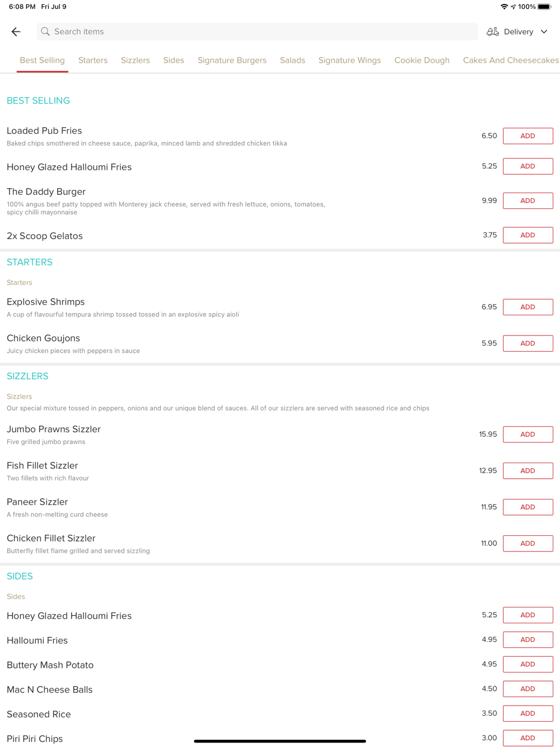Expand the Delivery dropdown chevron

[x=544, y=32]
